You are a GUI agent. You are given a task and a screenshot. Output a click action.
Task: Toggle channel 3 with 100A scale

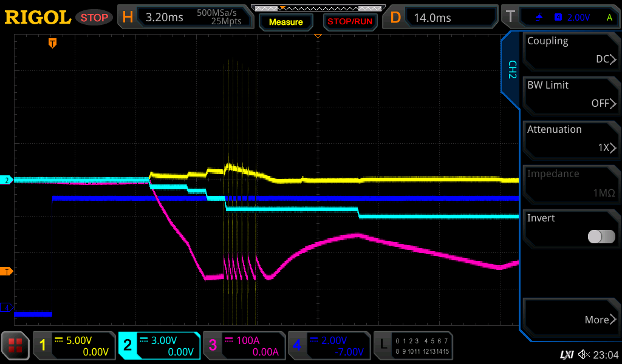coord(244,346)
